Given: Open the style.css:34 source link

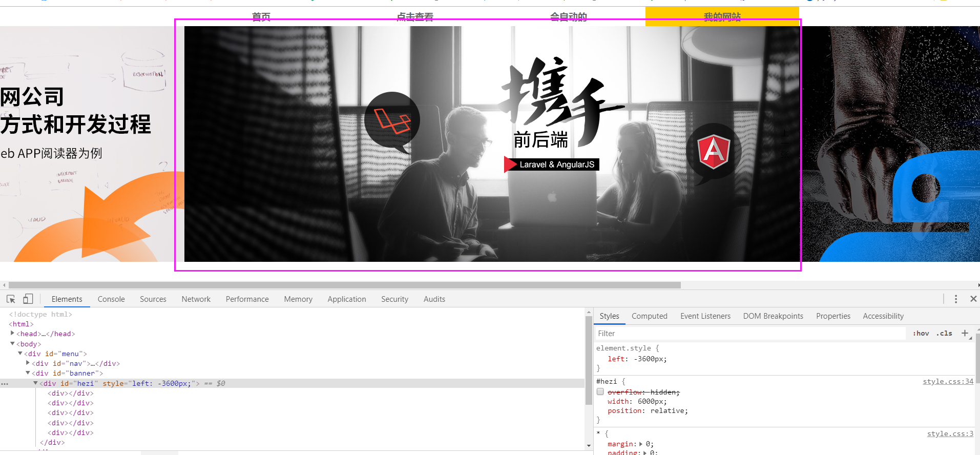Looking at the screenshot, I should 948,382.
